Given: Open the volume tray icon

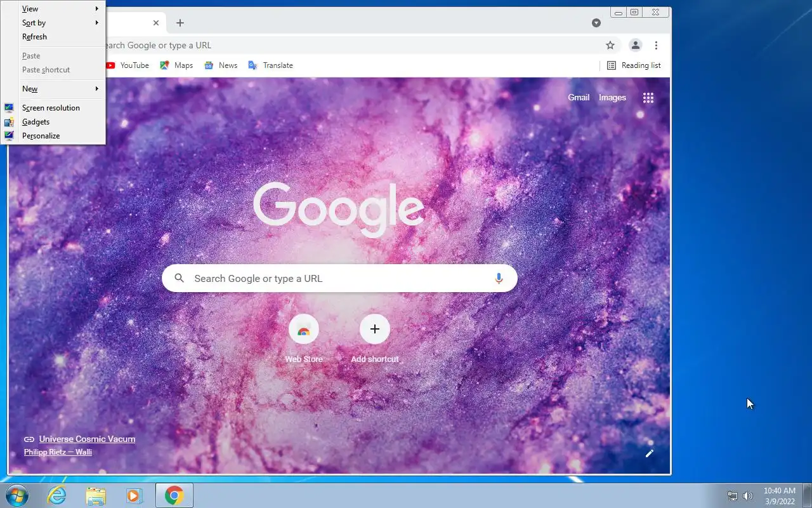Looking at the screenshot, I should pos(748,496).
